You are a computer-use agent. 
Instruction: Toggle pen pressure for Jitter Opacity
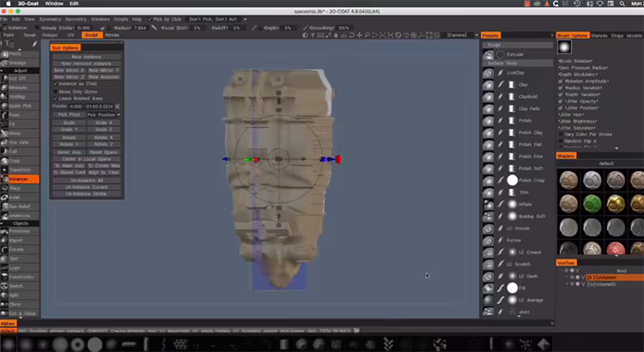click(x=561, y=101)
